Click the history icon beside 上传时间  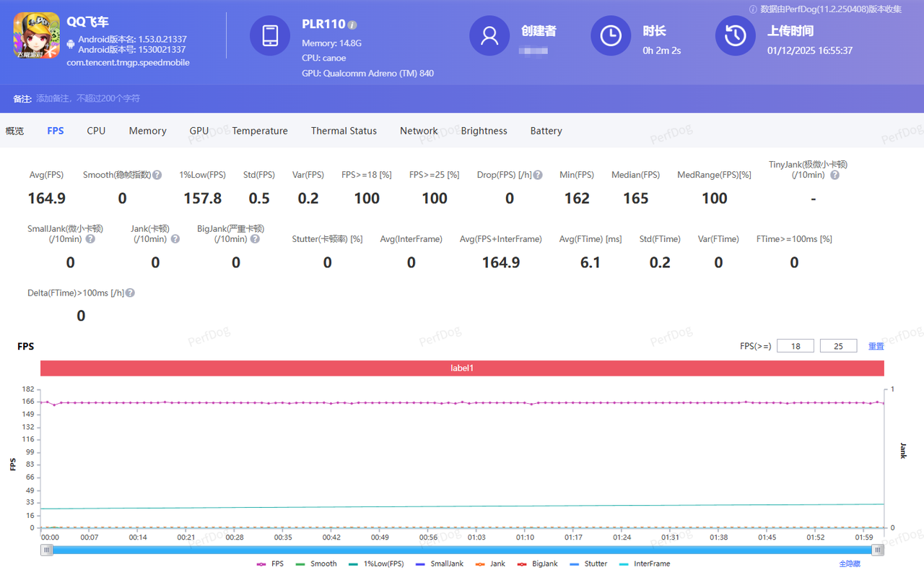735,35
